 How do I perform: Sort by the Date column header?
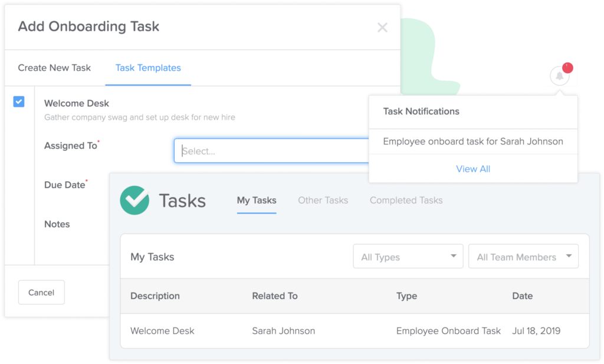click(523, 296)
